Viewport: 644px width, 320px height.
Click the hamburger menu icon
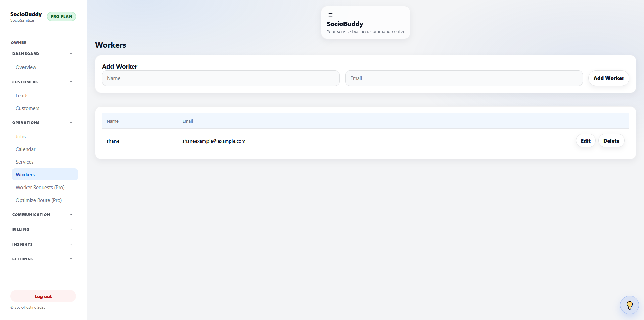coord(330,15)
